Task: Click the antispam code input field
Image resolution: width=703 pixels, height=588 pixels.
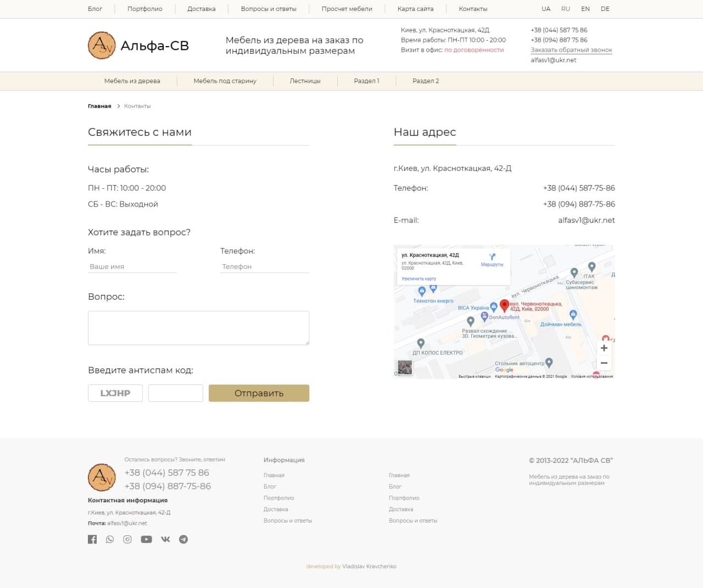Action: (x=176, y=393)
